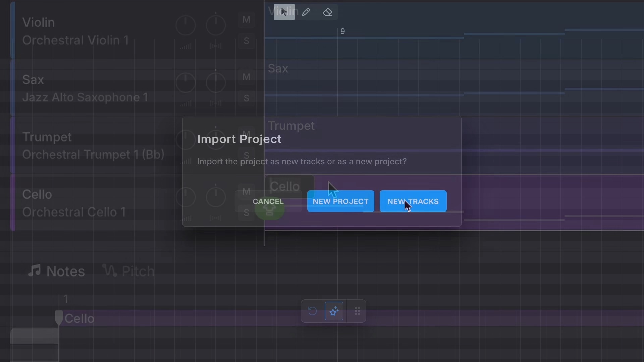Import as New Project
Viewport: 644px width, 362px height.
tap(340, 201)
